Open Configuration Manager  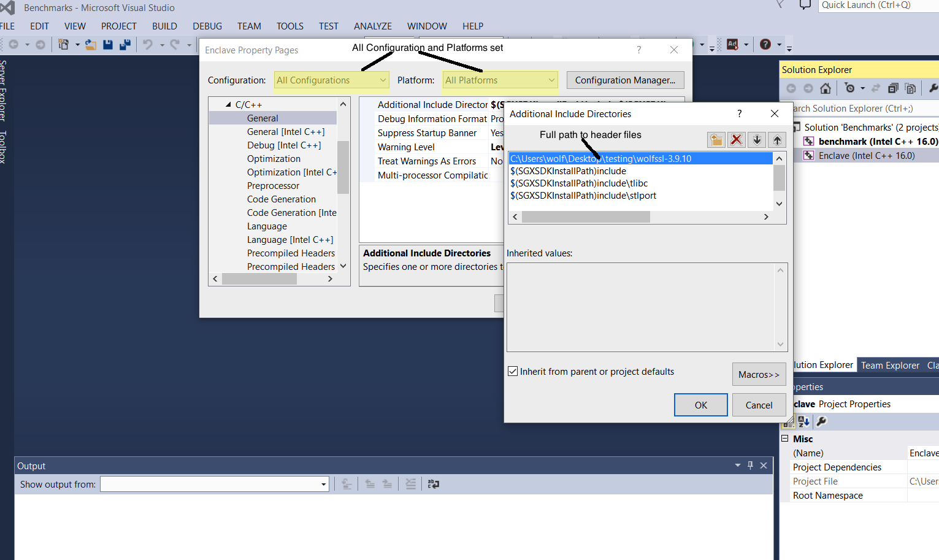[x=625, y=80]
